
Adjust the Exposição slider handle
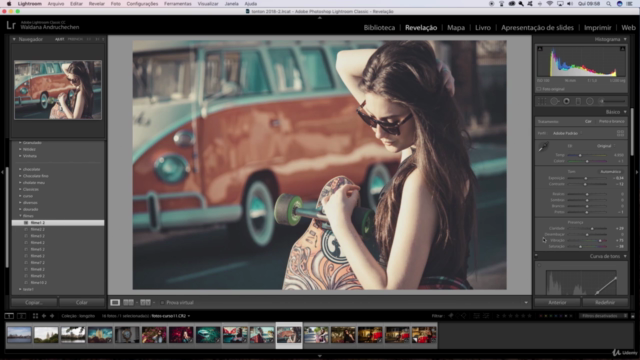pyautogui.click(x=586, y=178)
